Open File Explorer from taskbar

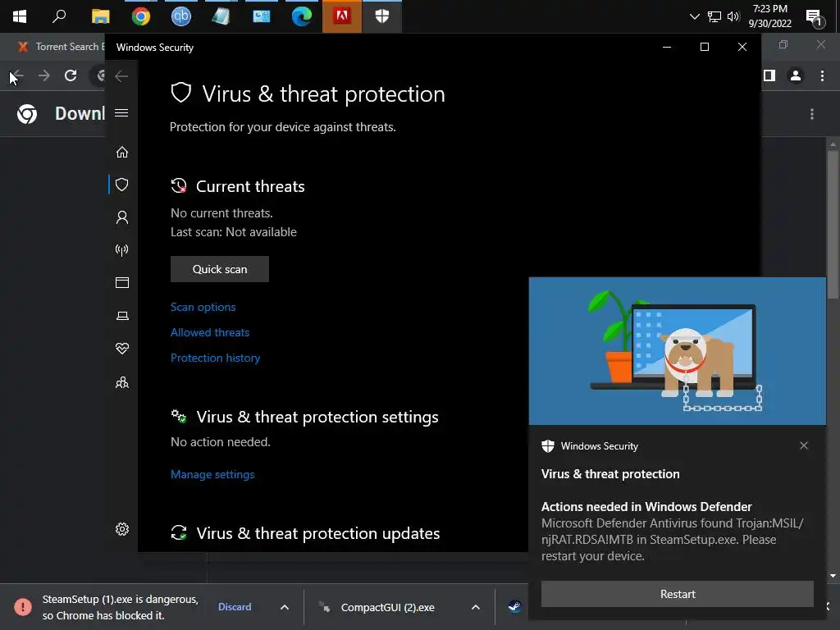[100, 16]
